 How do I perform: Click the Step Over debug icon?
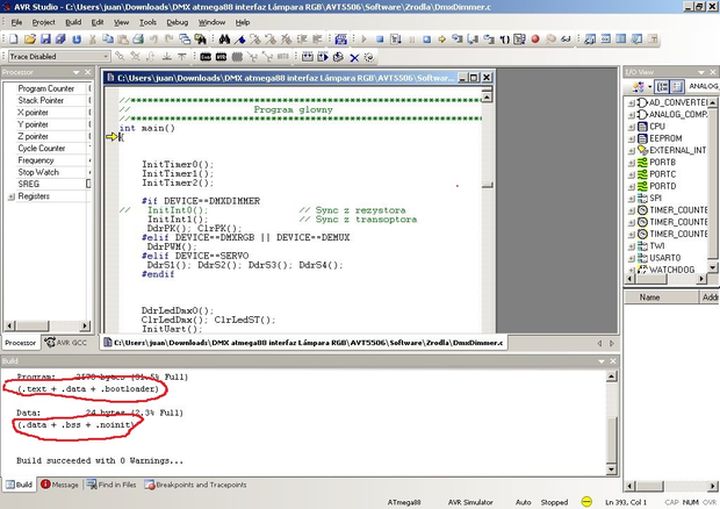[x=472, y=40]
